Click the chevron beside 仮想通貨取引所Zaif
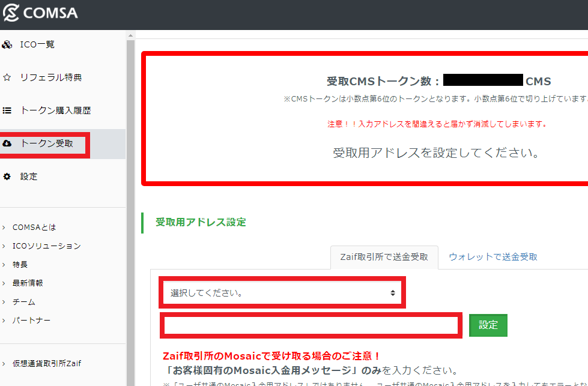588x386 pixels. [4, 364]
